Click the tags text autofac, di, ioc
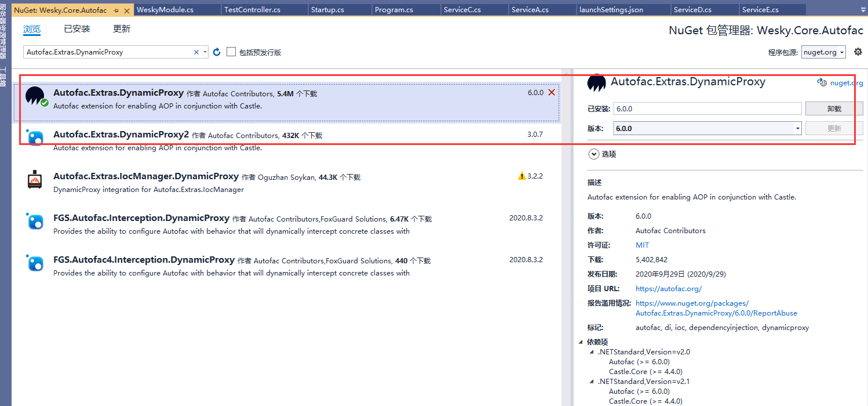The height and width of the screenshot is (406, 868). point(722,328)
